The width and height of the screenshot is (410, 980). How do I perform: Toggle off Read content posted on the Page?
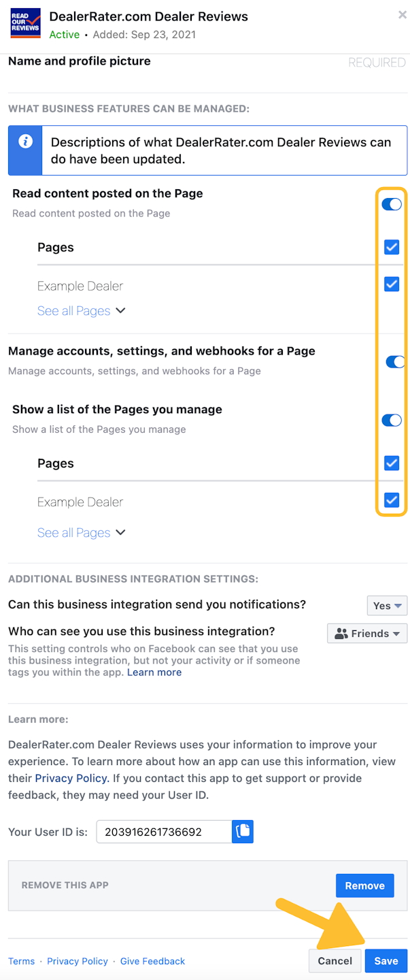tap(392, 204)
